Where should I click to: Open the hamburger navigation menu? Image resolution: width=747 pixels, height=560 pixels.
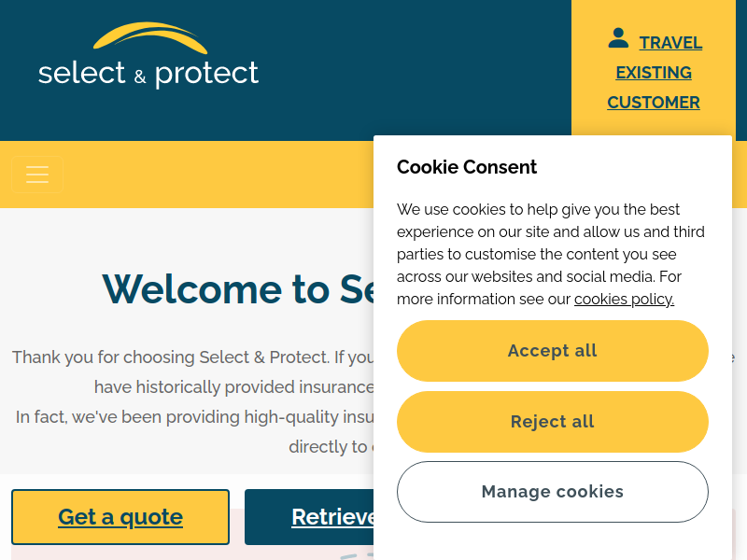37,175
